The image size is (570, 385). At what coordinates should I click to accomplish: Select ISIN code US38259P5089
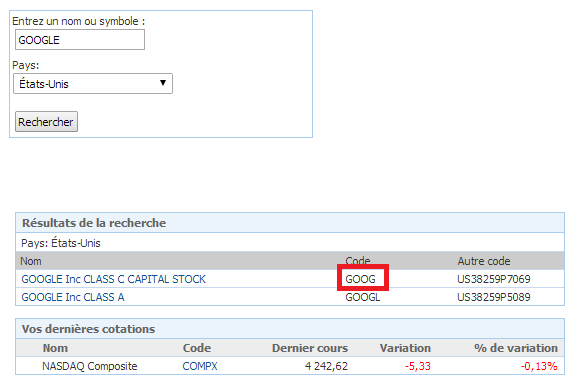[494, 297]
